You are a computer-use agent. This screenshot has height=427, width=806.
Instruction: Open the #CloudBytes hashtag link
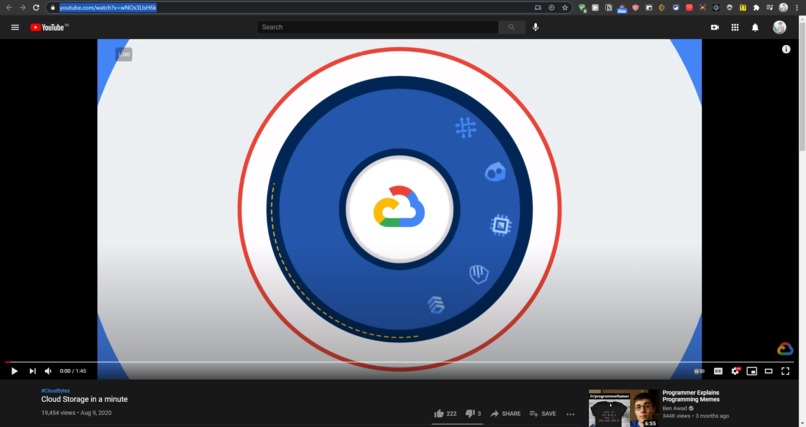point(56,391)
